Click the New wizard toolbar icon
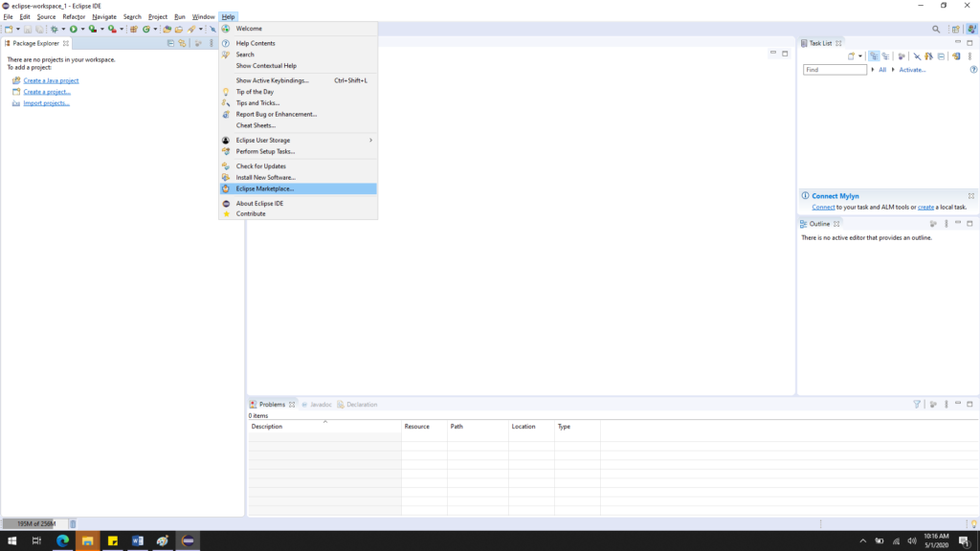Image resolution: width=980 pixels, height=551 pixels. pos(9,30)
